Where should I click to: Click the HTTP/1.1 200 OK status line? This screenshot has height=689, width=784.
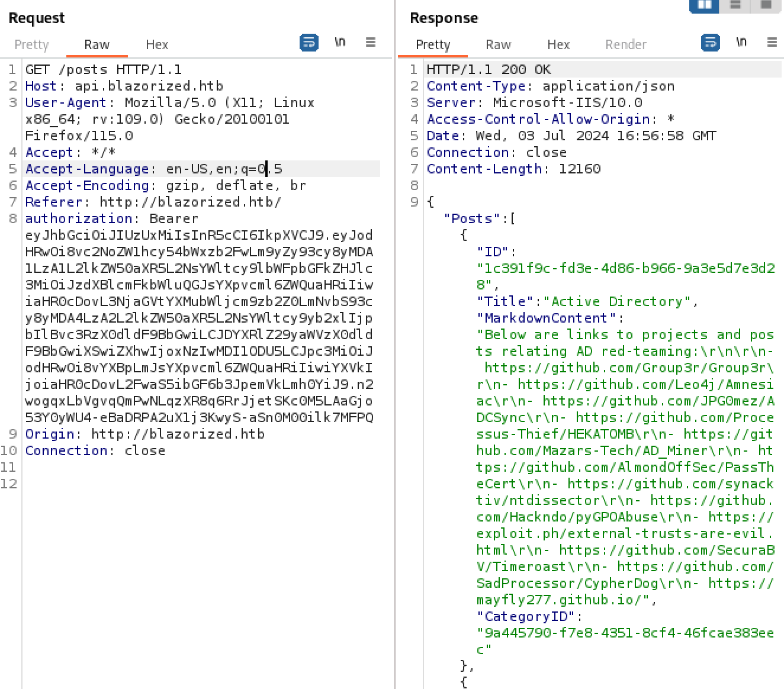coord(489,70)
